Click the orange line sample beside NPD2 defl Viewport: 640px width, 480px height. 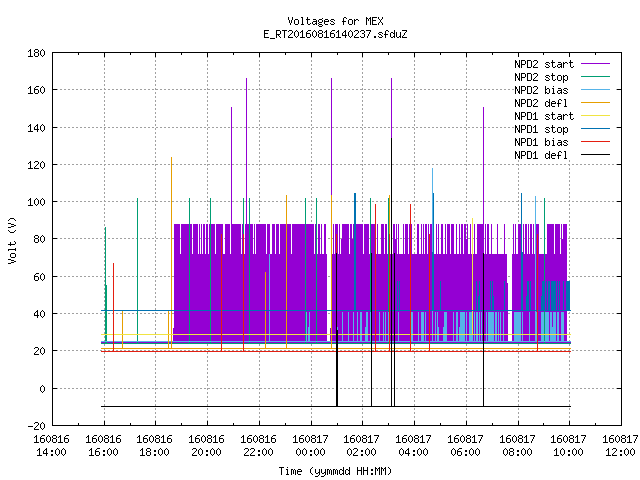click(595, 103)
